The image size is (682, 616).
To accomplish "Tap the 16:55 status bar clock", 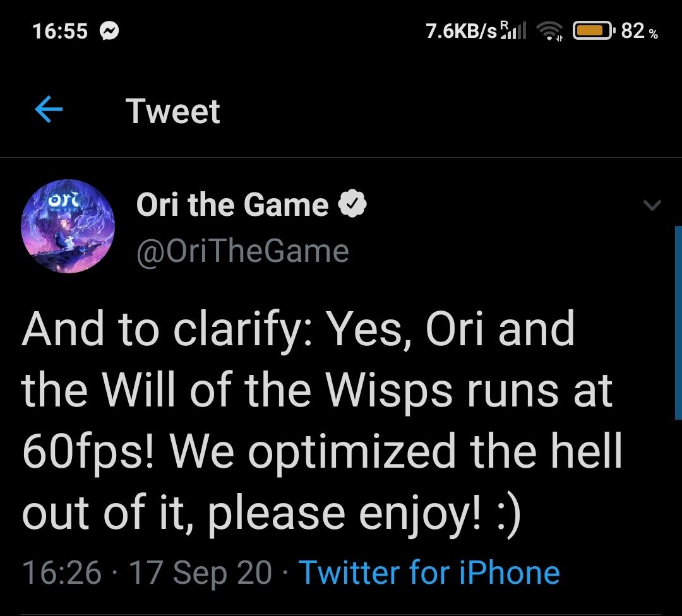I will (60, 31).
